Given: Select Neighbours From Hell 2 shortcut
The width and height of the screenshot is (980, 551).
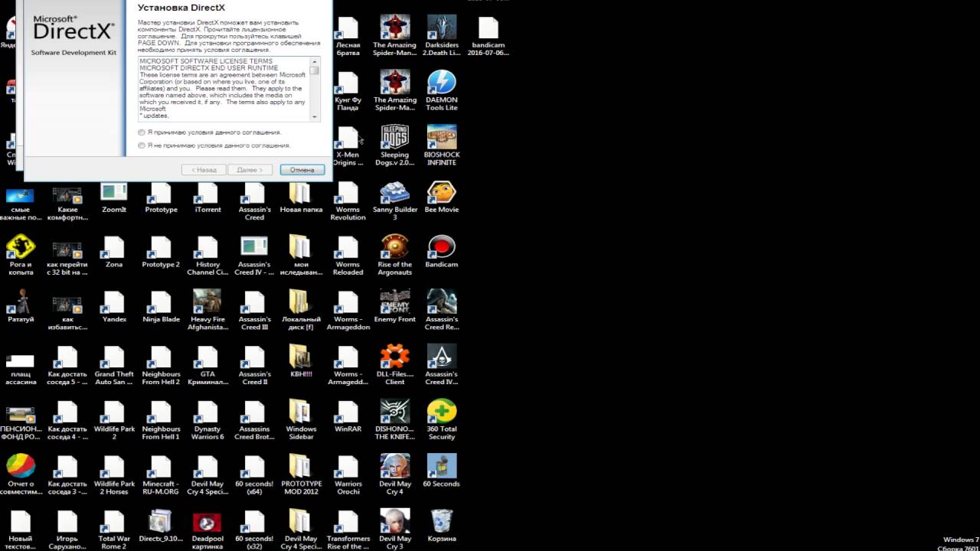Looking at the screenshot, I should pos(161,365).
